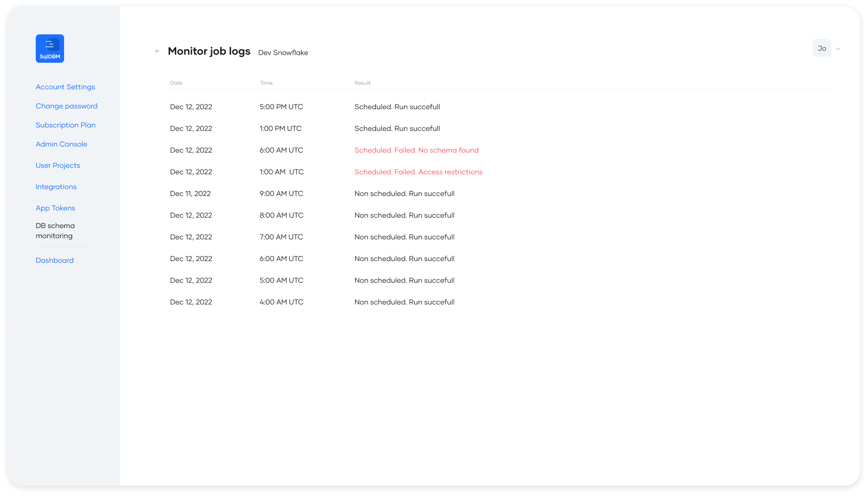This screenshot has width=868, height=496.
Task: Go to Change password page
Action: point(66,106)
